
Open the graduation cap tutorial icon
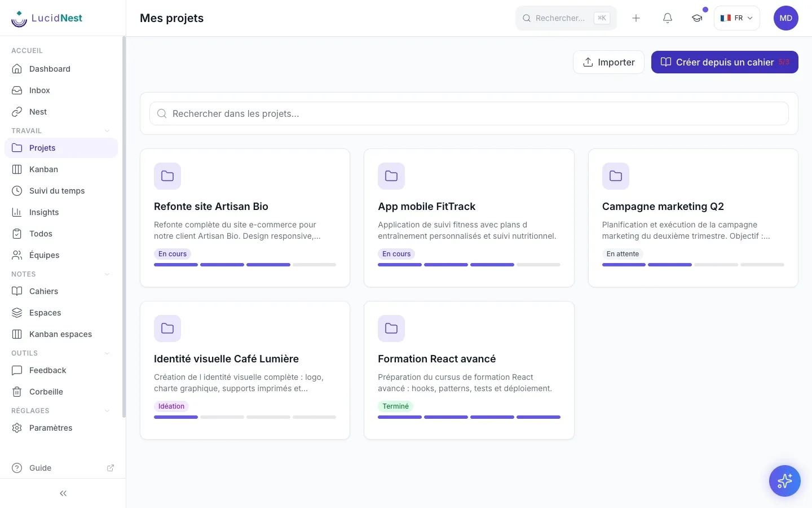698,18
